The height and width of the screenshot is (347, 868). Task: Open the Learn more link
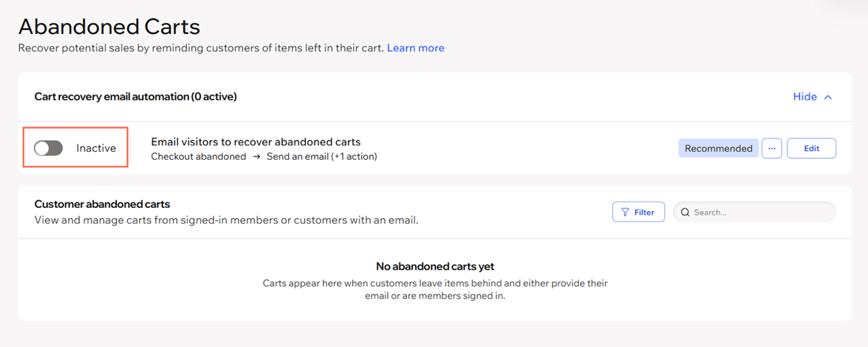415,48
